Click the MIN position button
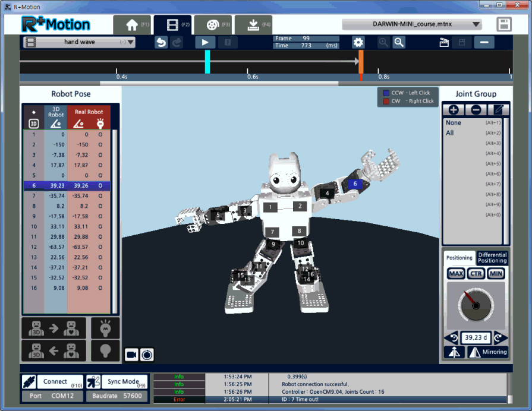Image resolution: width=532 pixels, height=411 pixels. [496, 274]
